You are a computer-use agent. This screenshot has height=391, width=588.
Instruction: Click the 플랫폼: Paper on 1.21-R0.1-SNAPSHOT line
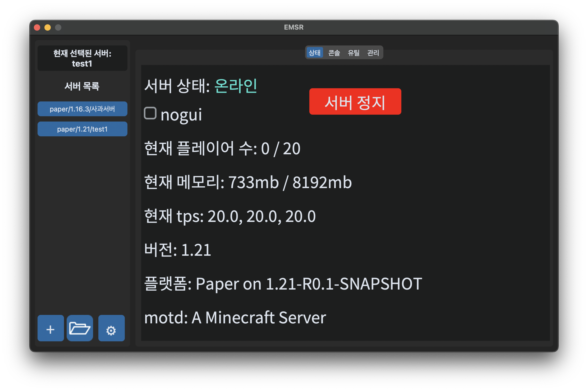(283, 284)
